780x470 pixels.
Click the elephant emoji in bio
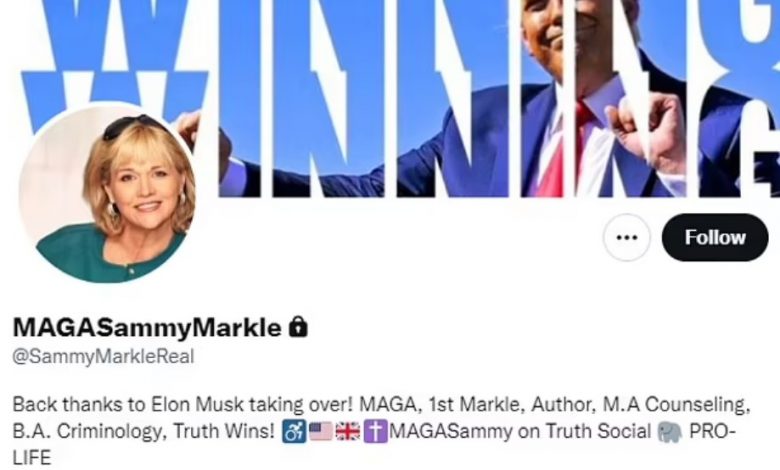(x=670, y=431)
